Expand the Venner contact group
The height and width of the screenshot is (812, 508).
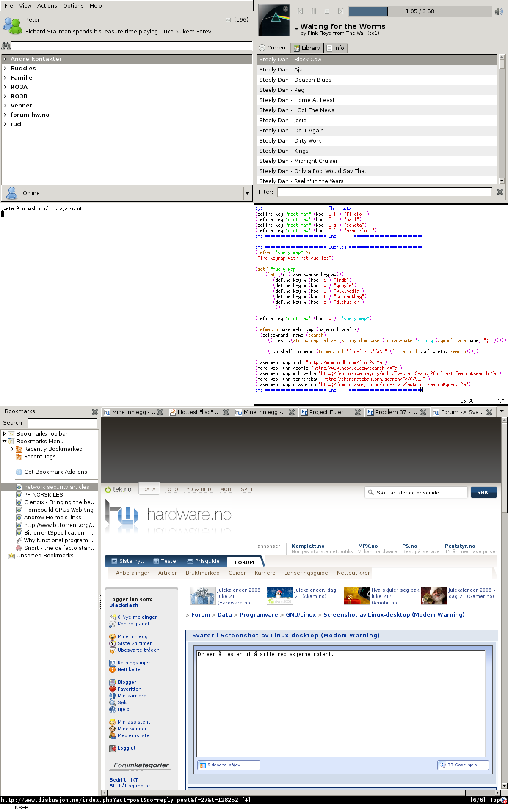tap(5, 105)
